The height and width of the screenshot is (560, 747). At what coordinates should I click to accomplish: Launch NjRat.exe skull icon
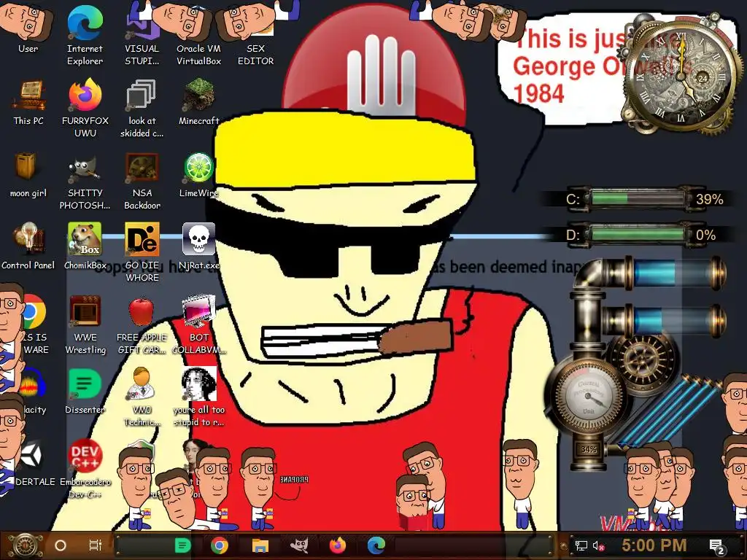[198, 246]
